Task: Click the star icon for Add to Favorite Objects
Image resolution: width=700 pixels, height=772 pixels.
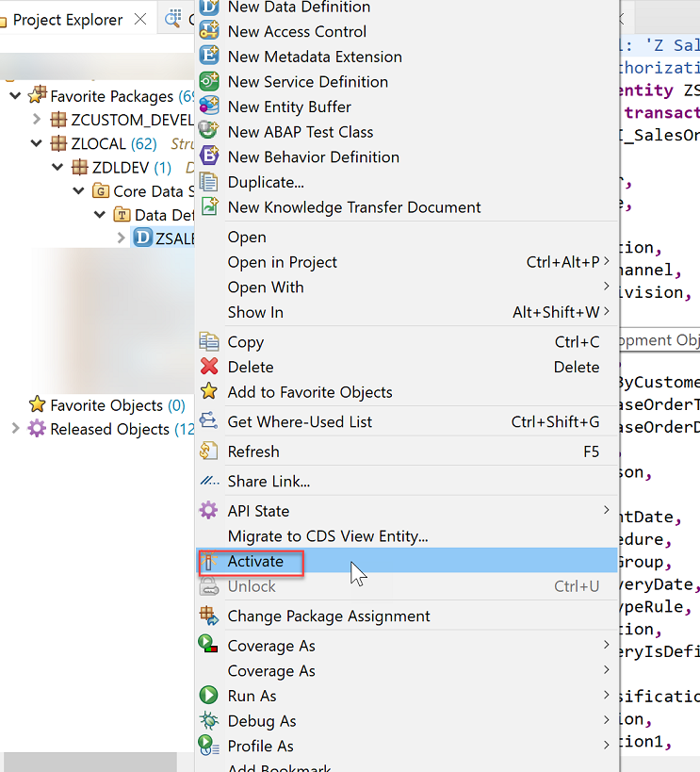Action: tap(209, 391)
